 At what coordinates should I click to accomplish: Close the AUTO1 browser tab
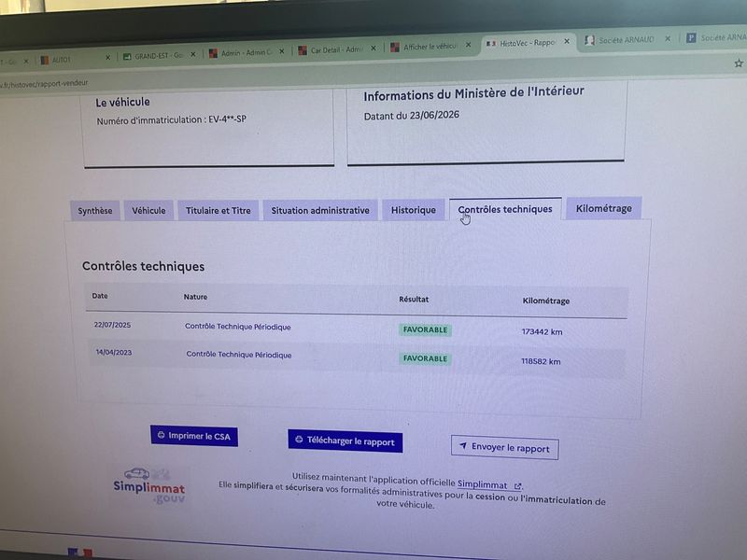(x=107, y=58)
